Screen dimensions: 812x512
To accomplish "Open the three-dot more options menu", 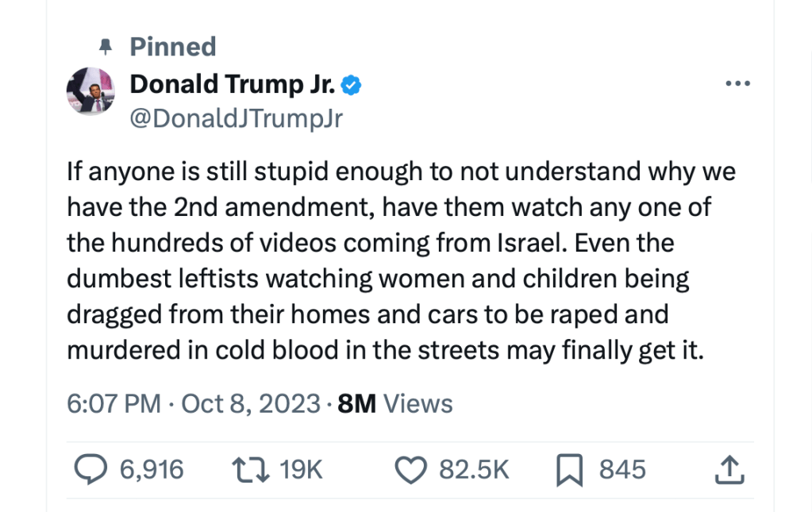I will click(x=738, y=84).
